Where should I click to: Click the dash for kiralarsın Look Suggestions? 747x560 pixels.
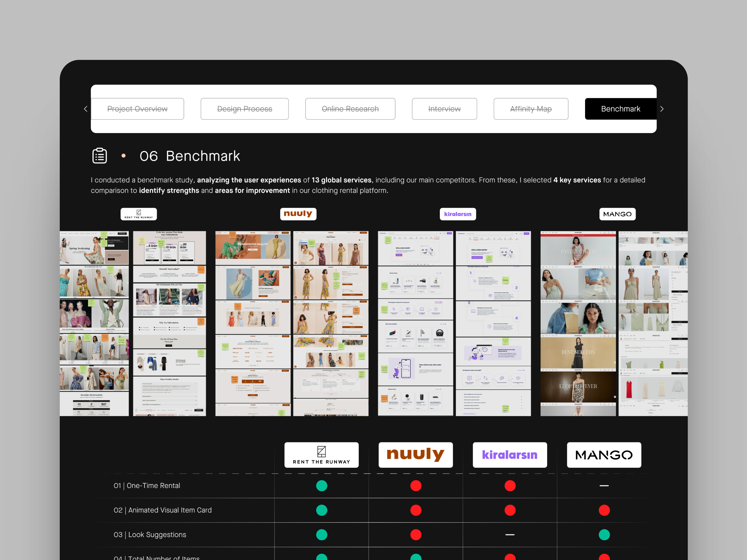pos(510,535)
